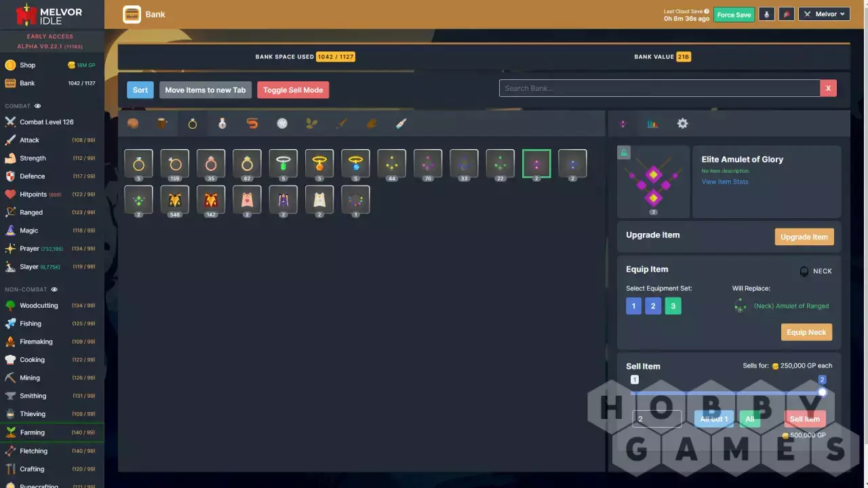Select the ring-icon bank tab
Screen dimensions: 868x488
[192, 123]
